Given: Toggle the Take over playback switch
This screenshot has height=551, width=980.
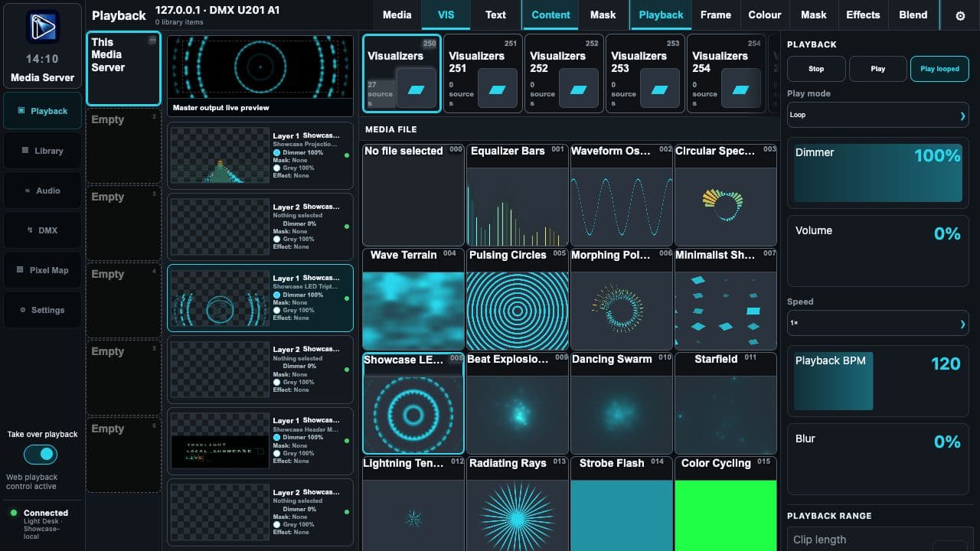Looking at the screenshot, I should click(41, 455).
